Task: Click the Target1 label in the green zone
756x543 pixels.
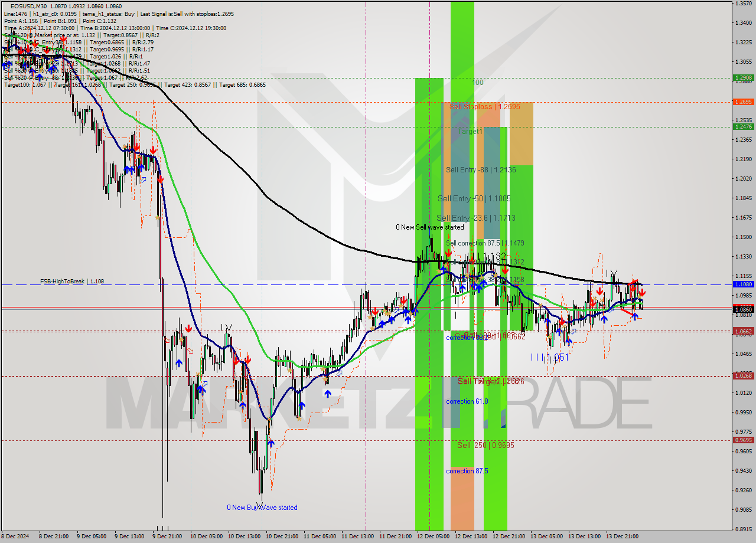Action: [470, 132]
